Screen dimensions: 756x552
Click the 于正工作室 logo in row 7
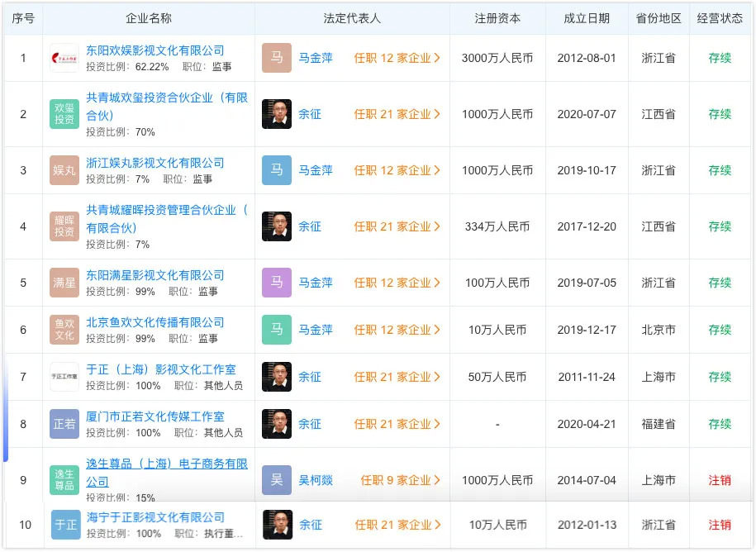pyautogui.click(x=64, y=377)
